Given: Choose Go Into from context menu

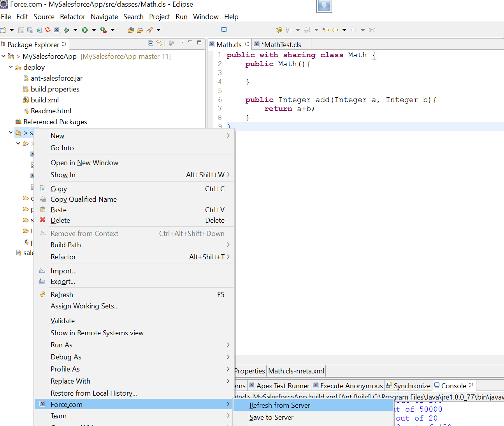Looking at the screenshot, I should pyautogui.click(x=134, y=148).
